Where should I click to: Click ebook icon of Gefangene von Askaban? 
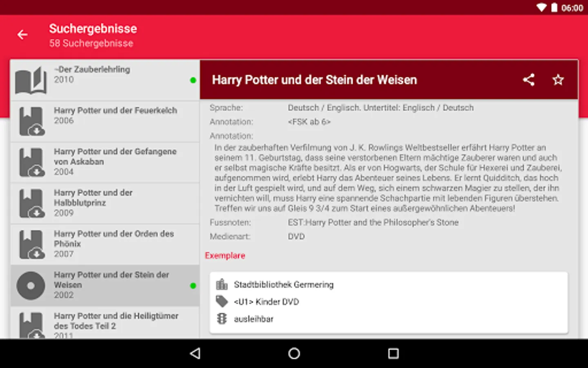[31, 162]
